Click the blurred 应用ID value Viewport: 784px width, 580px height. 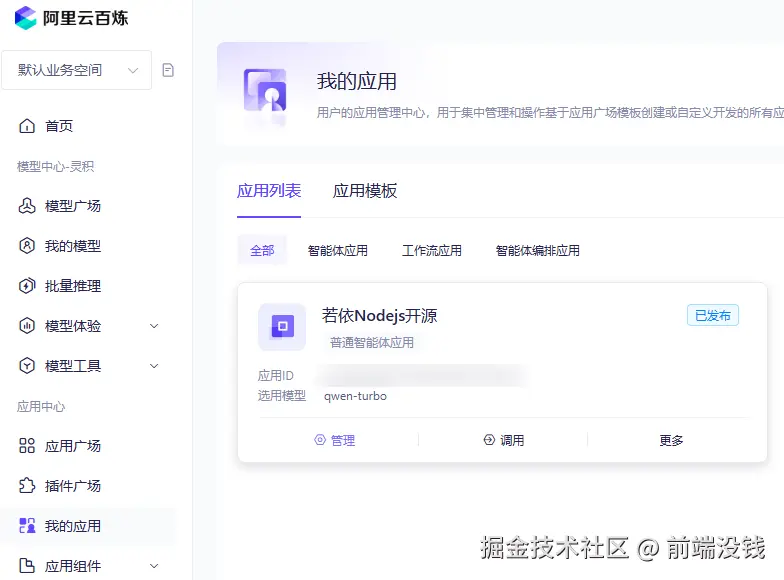pos(422,376)
